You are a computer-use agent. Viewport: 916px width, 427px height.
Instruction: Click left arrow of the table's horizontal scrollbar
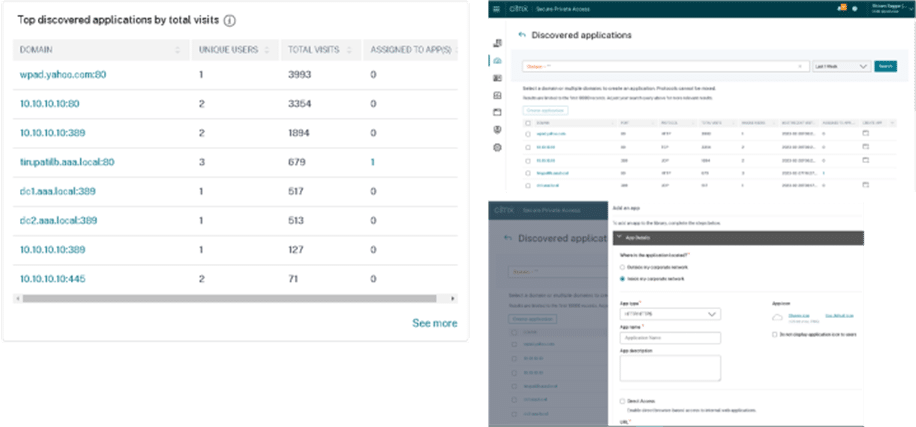(x=18, y=298)
